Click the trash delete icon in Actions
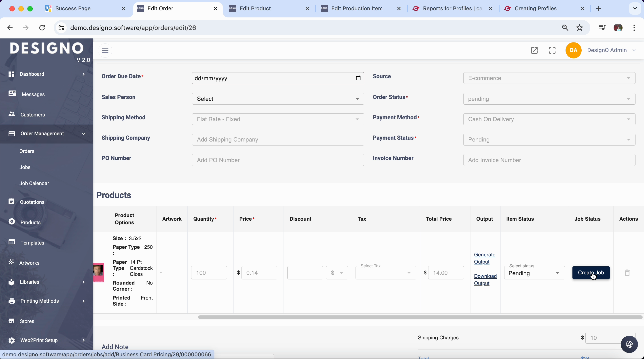Viewport: 644px width, 359px height. (x=627, y=273)
